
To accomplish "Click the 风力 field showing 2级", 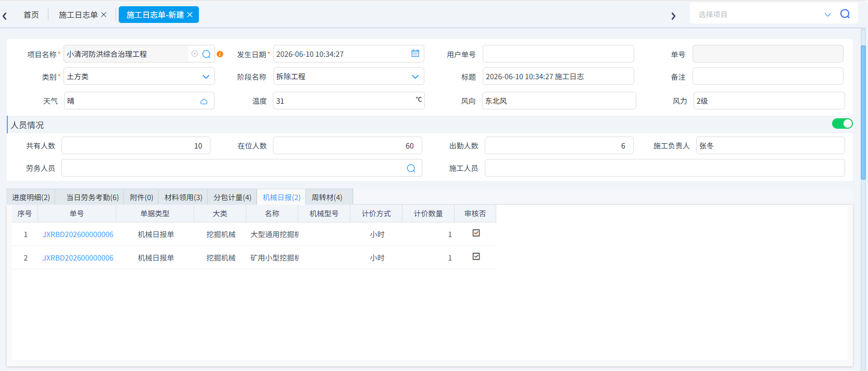I will [x=769, y=101].
